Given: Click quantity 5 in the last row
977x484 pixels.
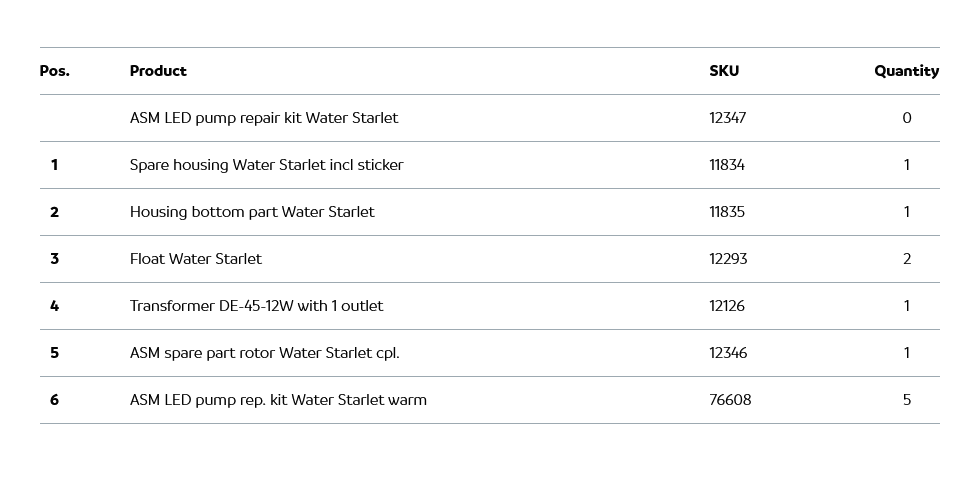Looking at the screenshot, I should [907, 400].
